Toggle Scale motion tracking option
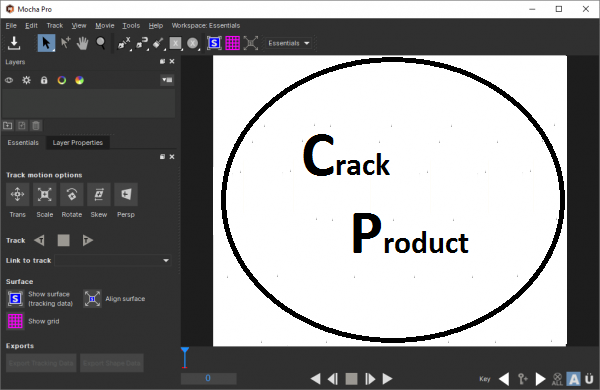 click(x=45, y=194)
